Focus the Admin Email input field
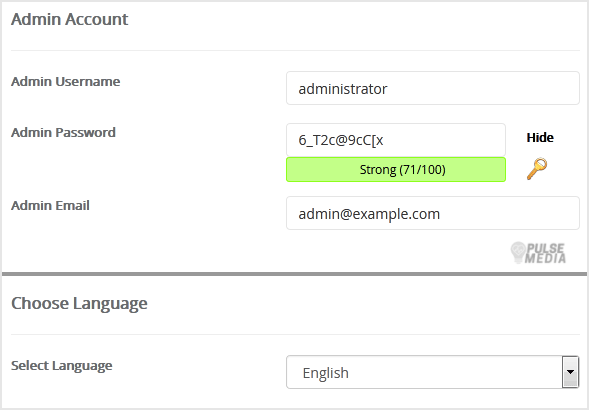 coord(433,213)
